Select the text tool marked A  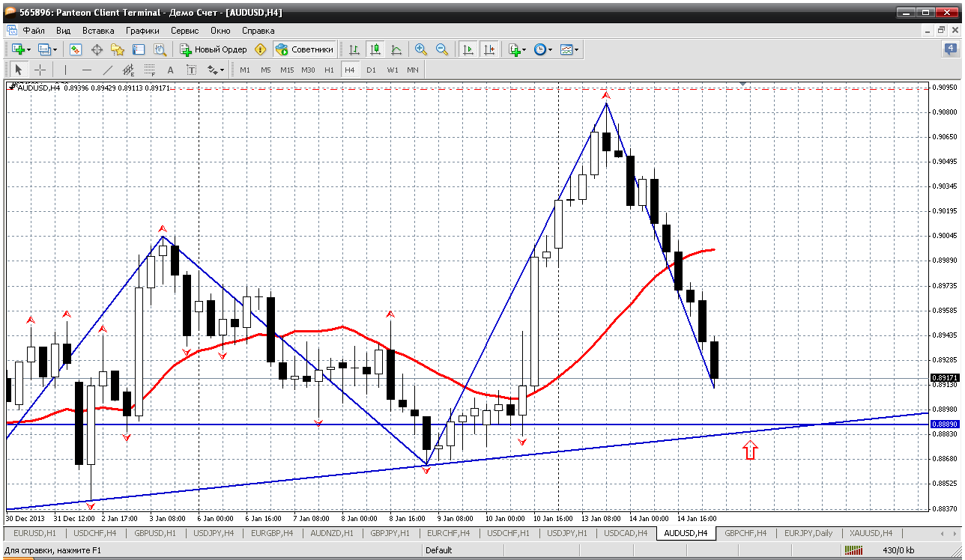(x=171, y=70)
